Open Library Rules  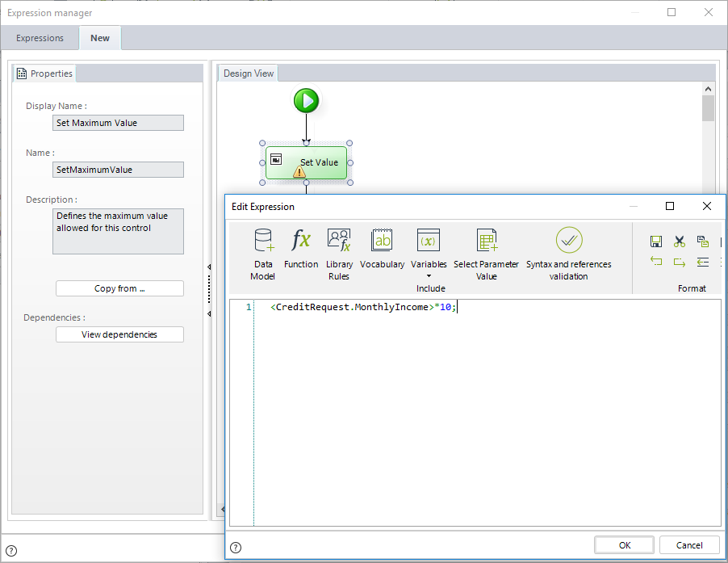pyautogui.click(x=339, y=254)
